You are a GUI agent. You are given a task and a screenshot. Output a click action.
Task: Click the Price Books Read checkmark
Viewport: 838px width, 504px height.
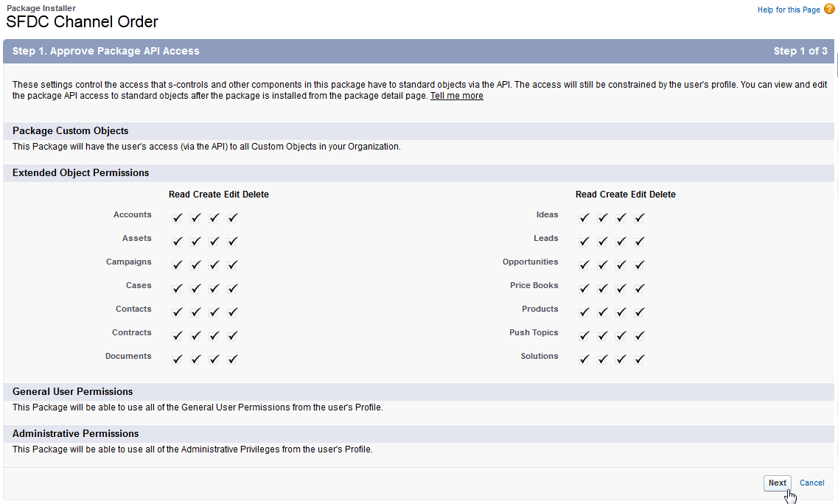tap(584, 288)
